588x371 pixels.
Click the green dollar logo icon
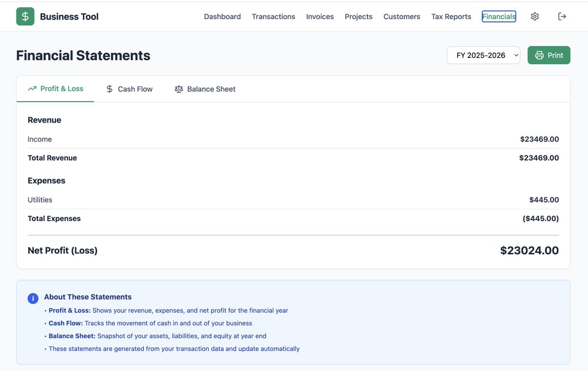point(25,17)
